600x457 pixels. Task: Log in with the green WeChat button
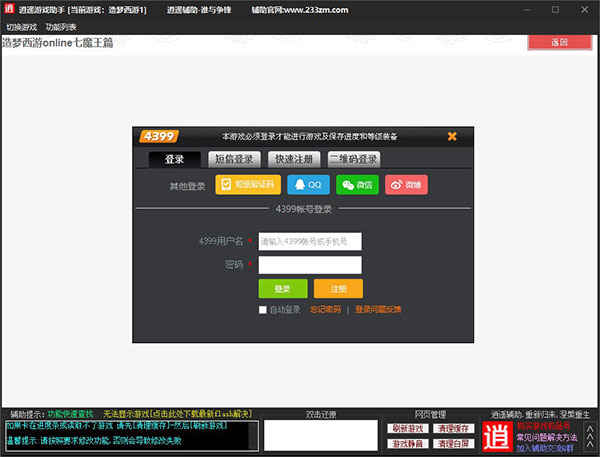pyautogui.click(x=357, y=185)
